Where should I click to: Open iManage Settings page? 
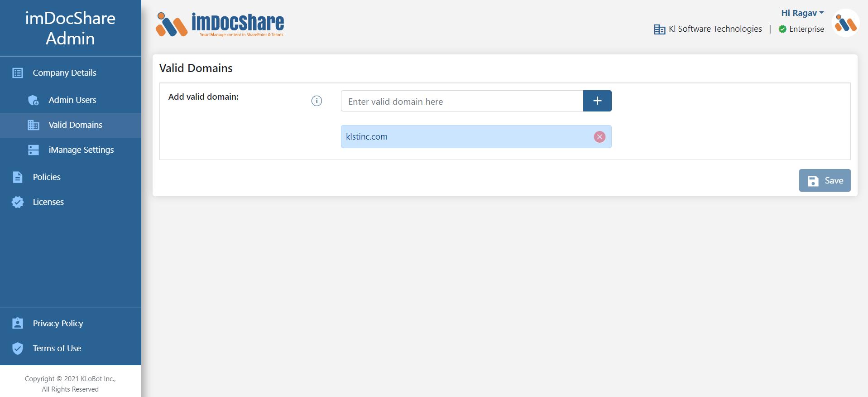(x=71, y=150)
